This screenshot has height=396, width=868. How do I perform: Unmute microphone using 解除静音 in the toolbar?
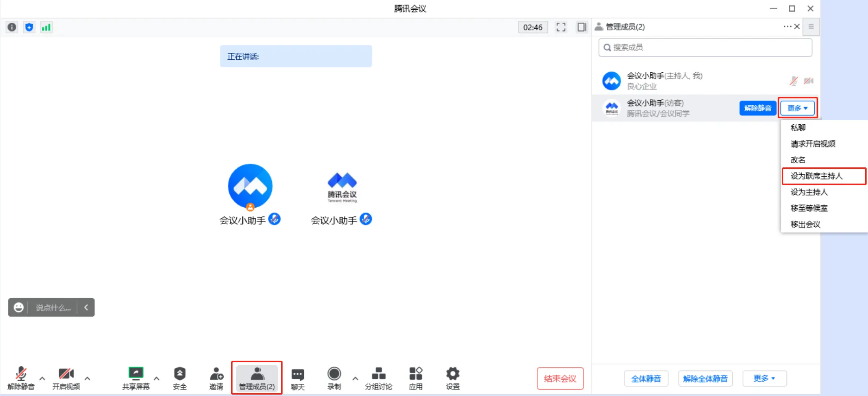tap(21, 378)
